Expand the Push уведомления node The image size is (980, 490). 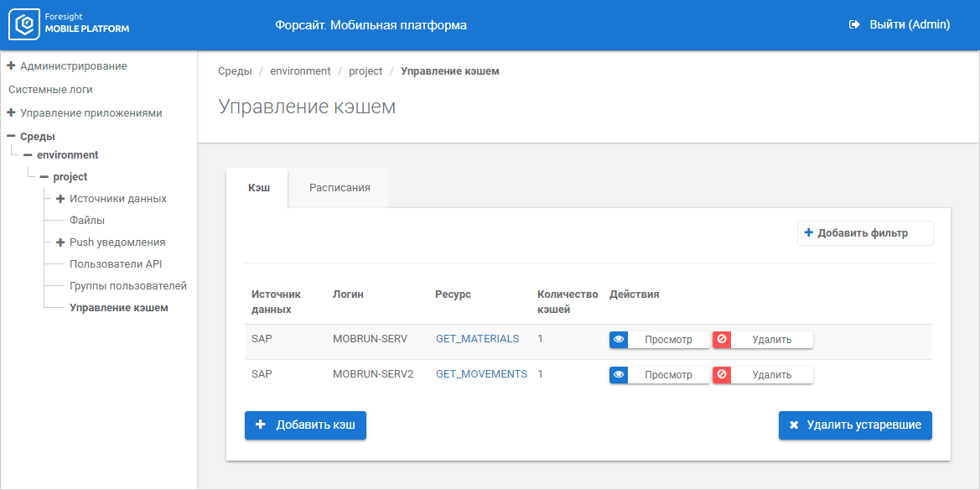60,242
